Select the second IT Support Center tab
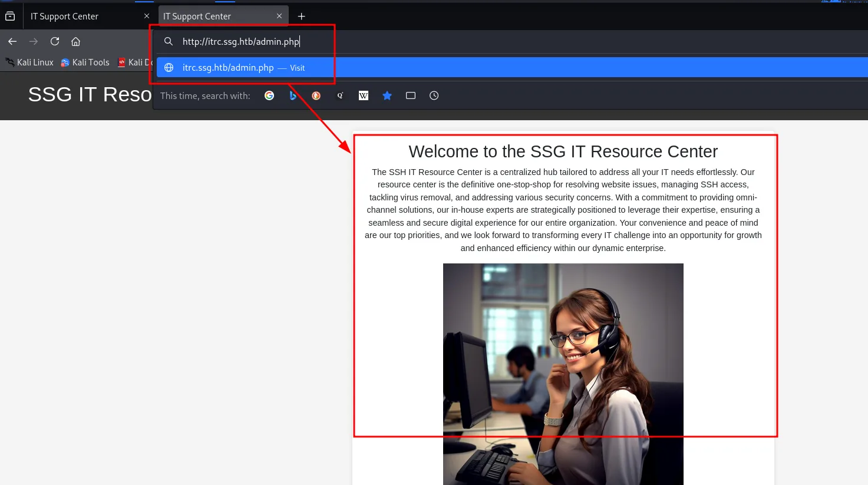Image resolution: width=868 pixels, height=485 pixels. pos(223,16)
